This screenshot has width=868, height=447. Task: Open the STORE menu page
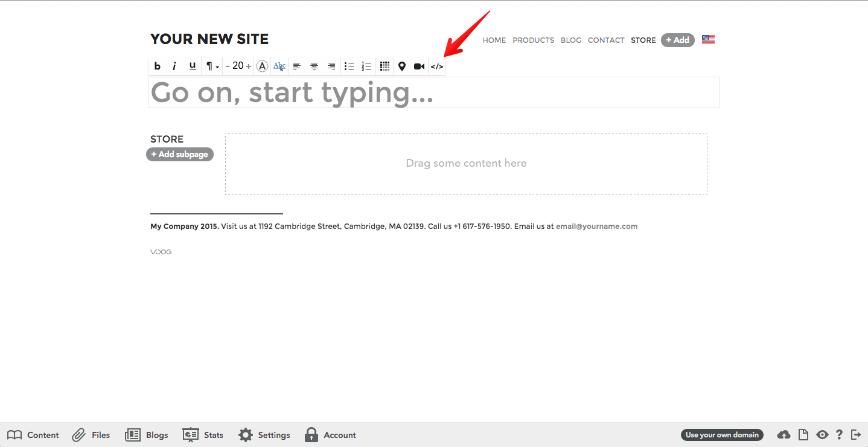(643, 40)
